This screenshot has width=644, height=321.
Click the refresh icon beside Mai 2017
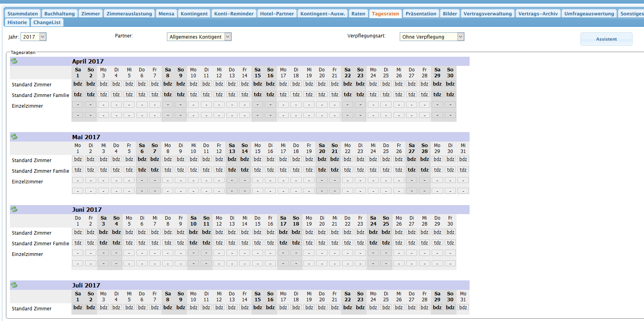pyautogui.click(x=14, y=137)
